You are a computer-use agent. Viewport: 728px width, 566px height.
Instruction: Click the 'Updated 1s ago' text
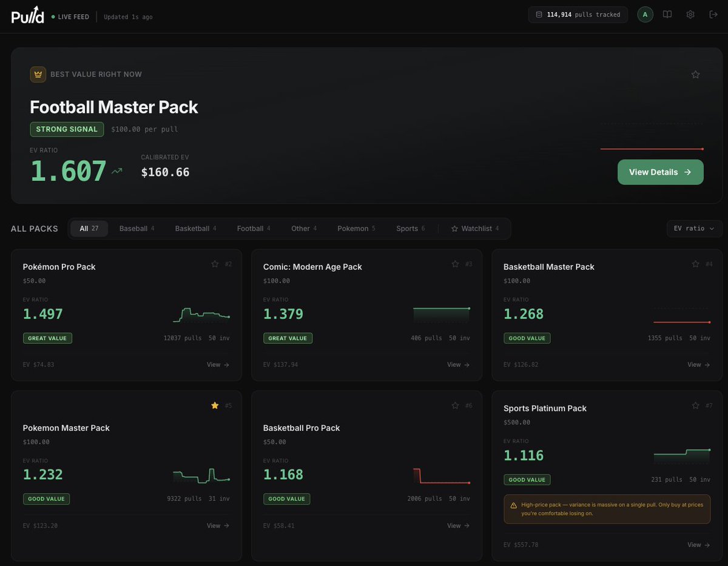[x=128, y=17]
